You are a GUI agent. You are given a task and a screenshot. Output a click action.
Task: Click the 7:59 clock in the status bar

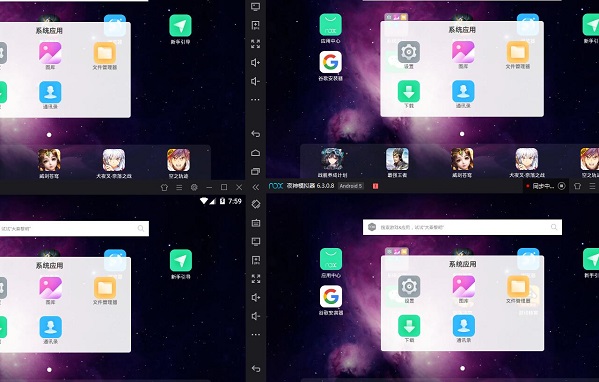pos(235,201)
